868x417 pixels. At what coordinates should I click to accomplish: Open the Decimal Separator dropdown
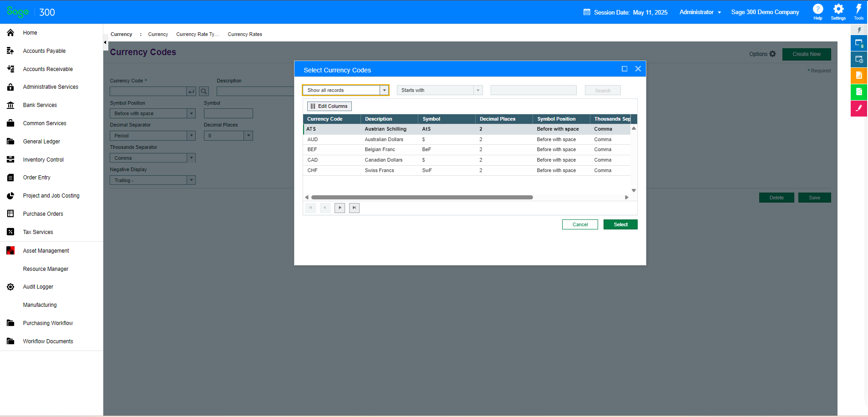click(192, 136)
